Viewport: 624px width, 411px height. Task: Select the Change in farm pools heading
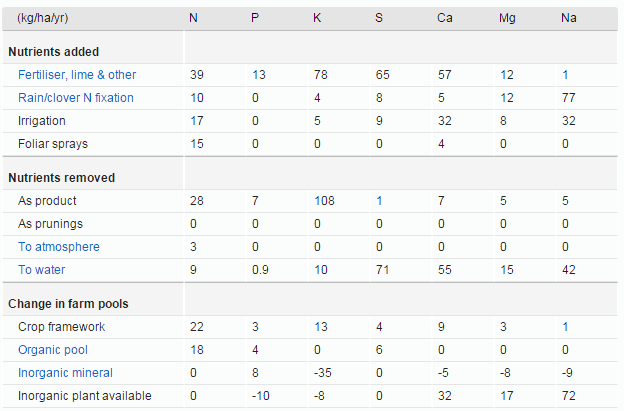coord(68,304)
